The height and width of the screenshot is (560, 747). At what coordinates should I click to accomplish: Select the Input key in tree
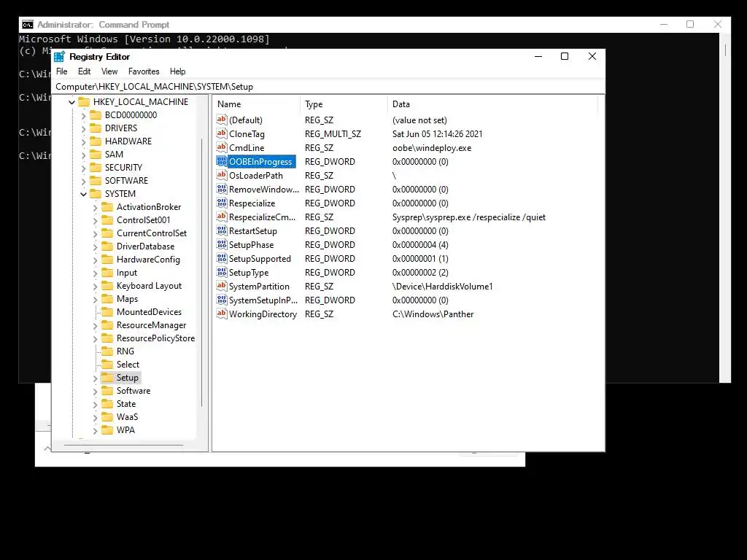point(127,273)
